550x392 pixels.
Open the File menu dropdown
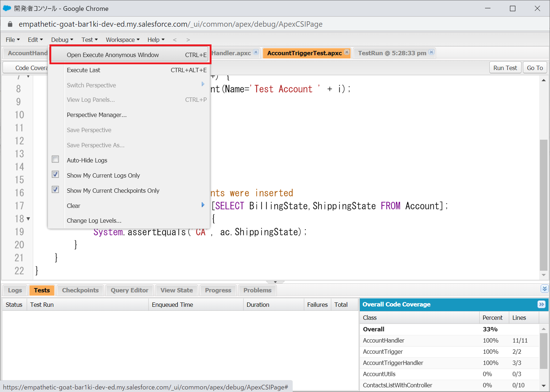(x=13, y=40)
